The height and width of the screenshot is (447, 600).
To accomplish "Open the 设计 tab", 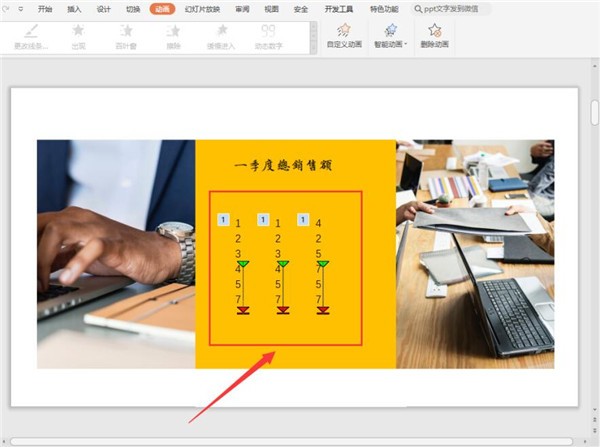I will tap(103, 9).
